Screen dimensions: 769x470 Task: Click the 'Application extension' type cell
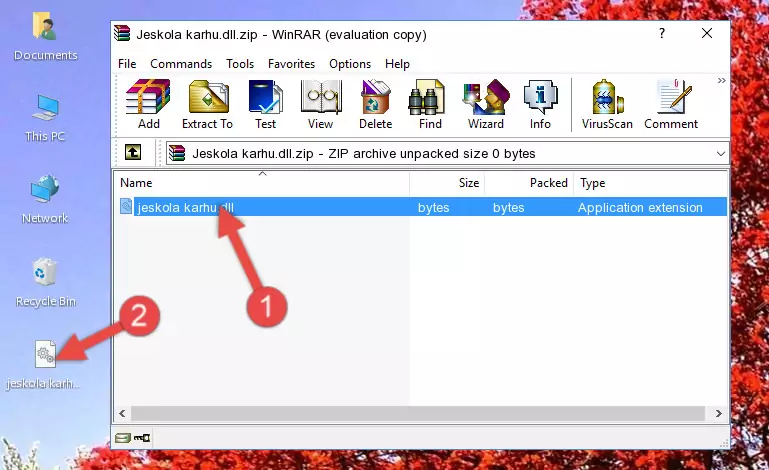point(640,208)
